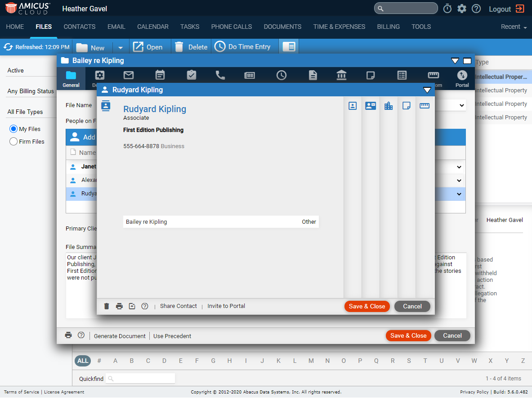532x398 pixels.
Task: Click Generate Document
Action: (120, 336)
